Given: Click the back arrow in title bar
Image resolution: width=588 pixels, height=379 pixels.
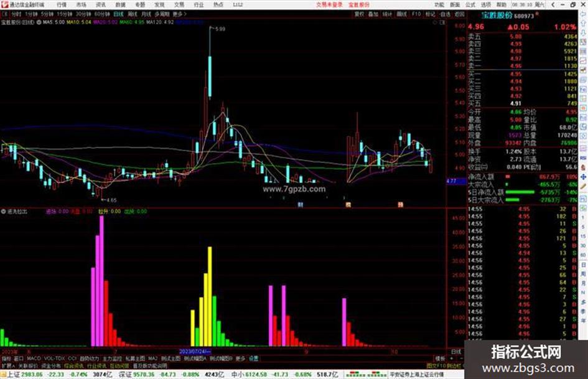Looking at the screenshot, I should 553,5.
